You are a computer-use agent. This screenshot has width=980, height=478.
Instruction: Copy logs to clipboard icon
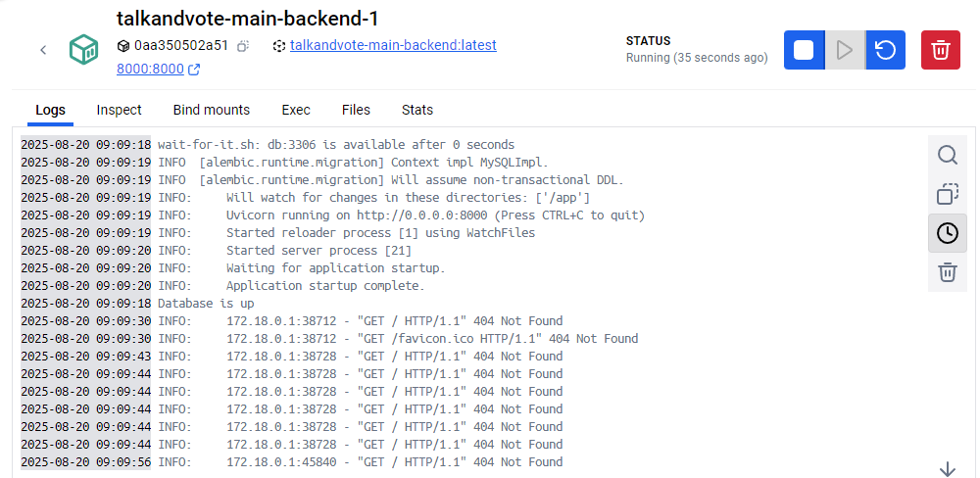click(948, 194)
